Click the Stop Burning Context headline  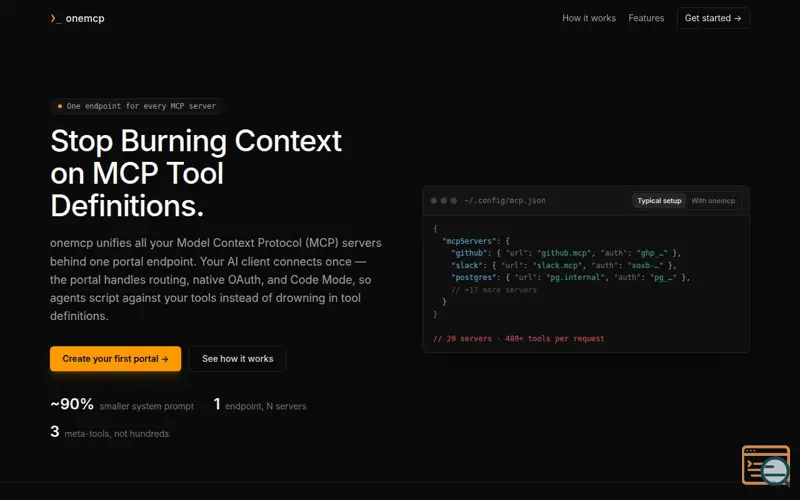click(196, 173)
